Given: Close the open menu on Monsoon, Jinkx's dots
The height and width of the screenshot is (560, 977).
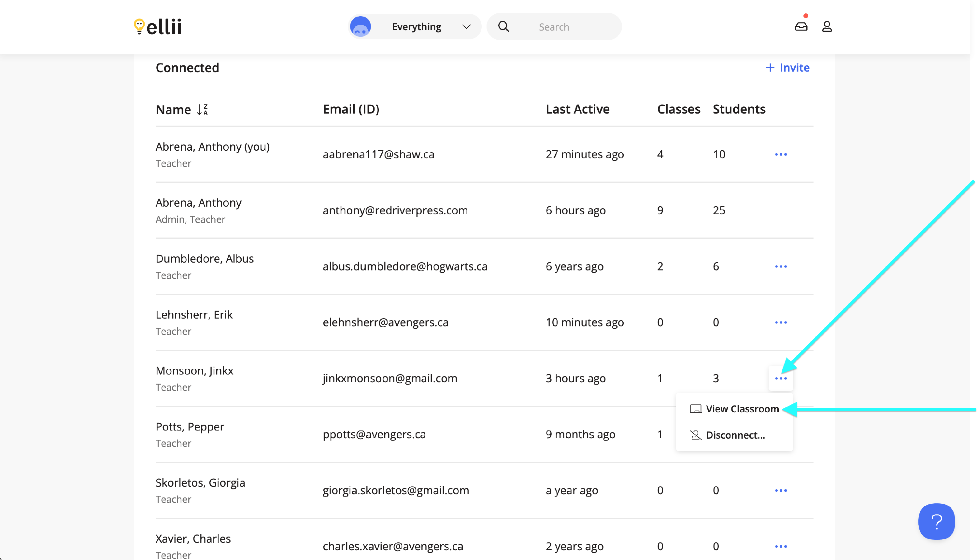Looking at the screenshot, I should [781, 378].
